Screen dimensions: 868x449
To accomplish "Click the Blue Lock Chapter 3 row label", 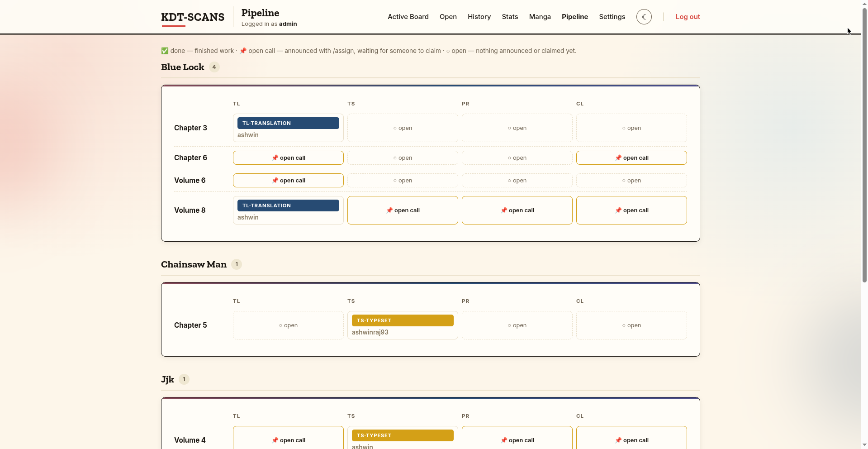I will click(x=190, y=128).
